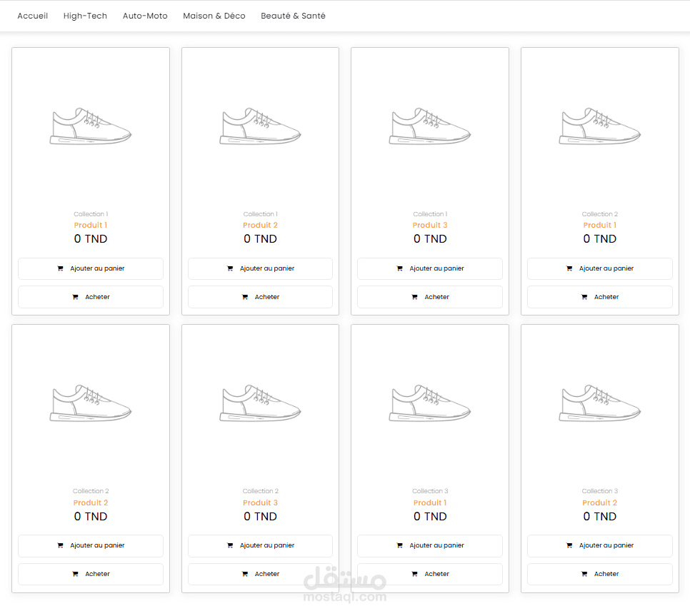
Task: Click the Produit 1 title under Collection 3
Action: (x=430, y=503)
